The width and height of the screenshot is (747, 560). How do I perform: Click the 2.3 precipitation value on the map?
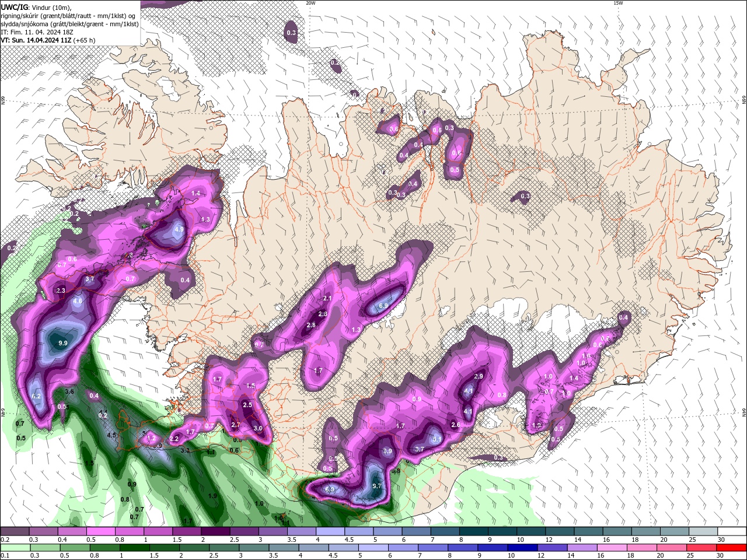[x=61, y=290]
